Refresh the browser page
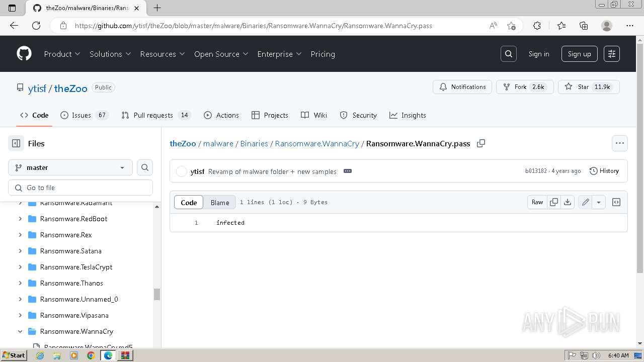 pos(36,26)
